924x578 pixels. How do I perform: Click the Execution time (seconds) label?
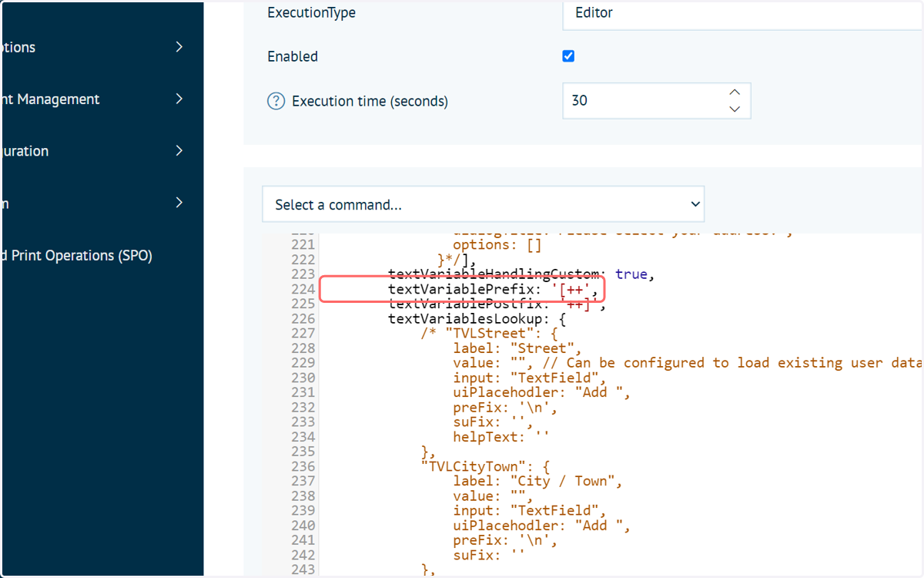(x=370, y=101)
